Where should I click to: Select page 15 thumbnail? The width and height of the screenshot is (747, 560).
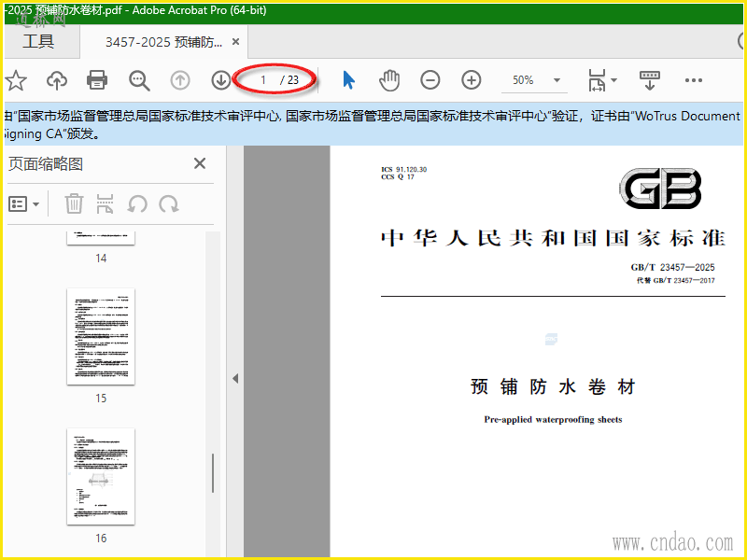pyautogui.click(x=101, y=337)
